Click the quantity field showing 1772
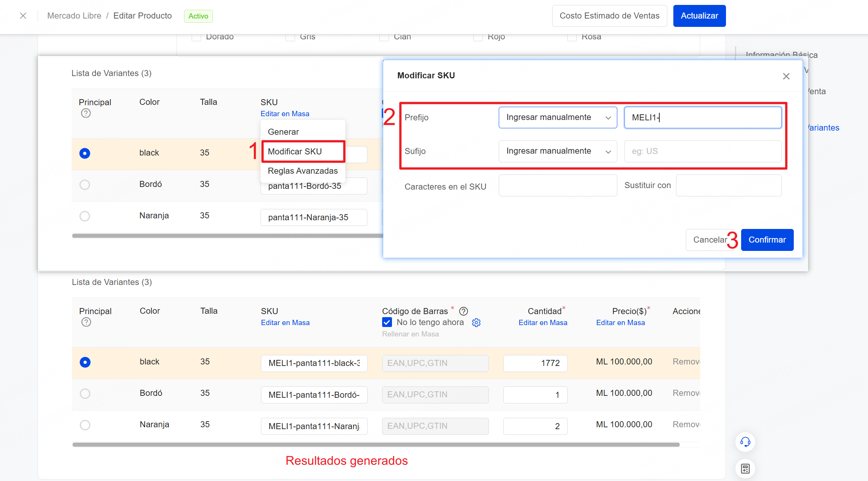Image resolution: width=868 pixels, height=481 pixels. [x=535, y=363]
